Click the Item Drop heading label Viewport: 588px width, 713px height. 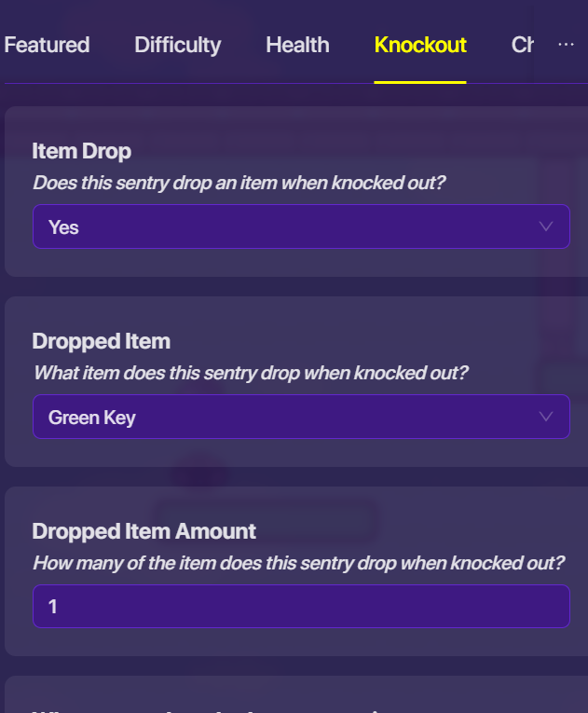coord(82,151)
